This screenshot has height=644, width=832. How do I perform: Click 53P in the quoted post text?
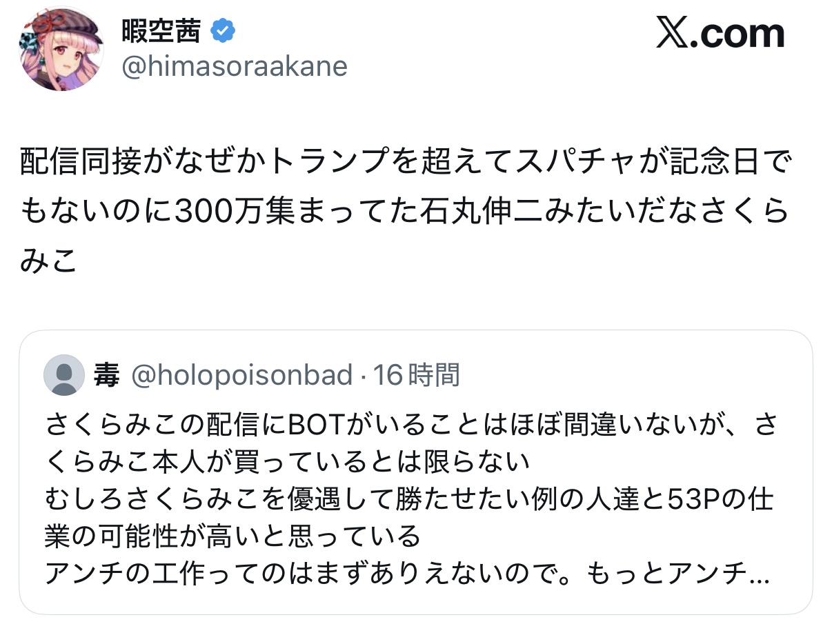pyautogui.click(x=695, y=500)
